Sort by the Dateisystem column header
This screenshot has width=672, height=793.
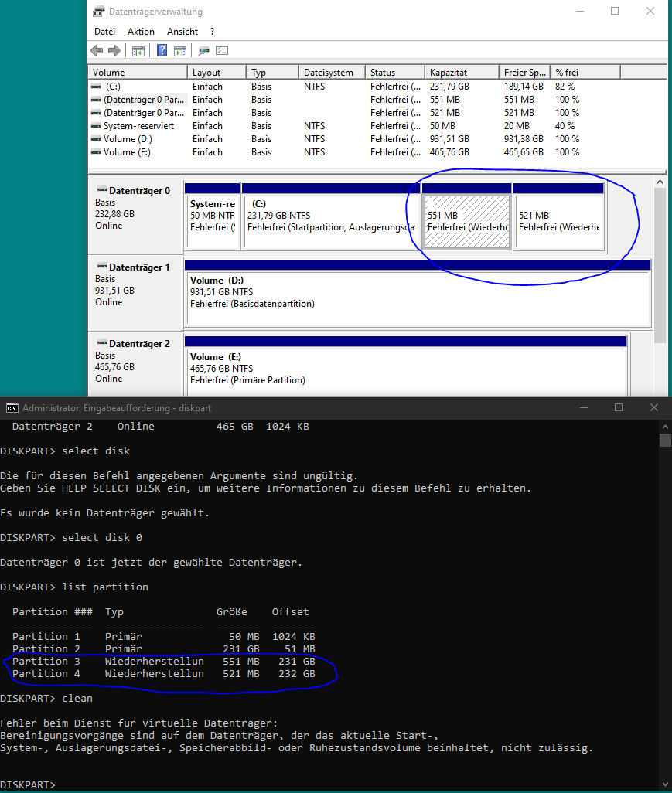click(x=332, y=73)
